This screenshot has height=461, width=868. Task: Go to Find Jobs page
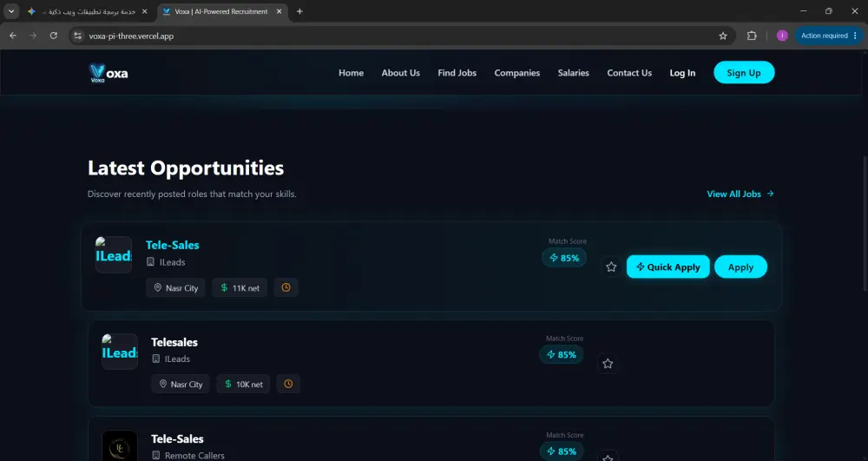[x=457, y=73]
